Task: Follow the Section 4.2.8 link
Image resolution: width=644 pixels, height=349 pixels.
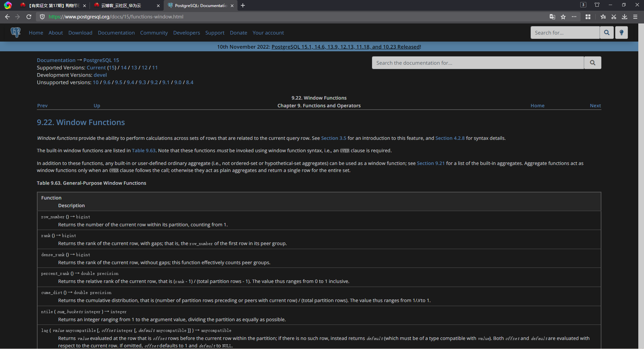Action: [x=450, y=138]
